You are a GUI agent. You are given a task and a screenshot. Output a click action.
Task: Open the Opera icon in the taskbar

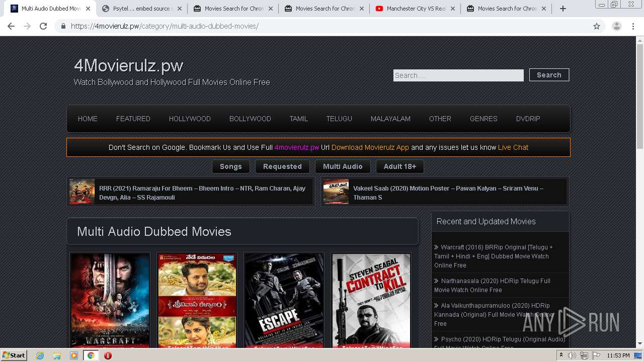click(x=108, y=355)
